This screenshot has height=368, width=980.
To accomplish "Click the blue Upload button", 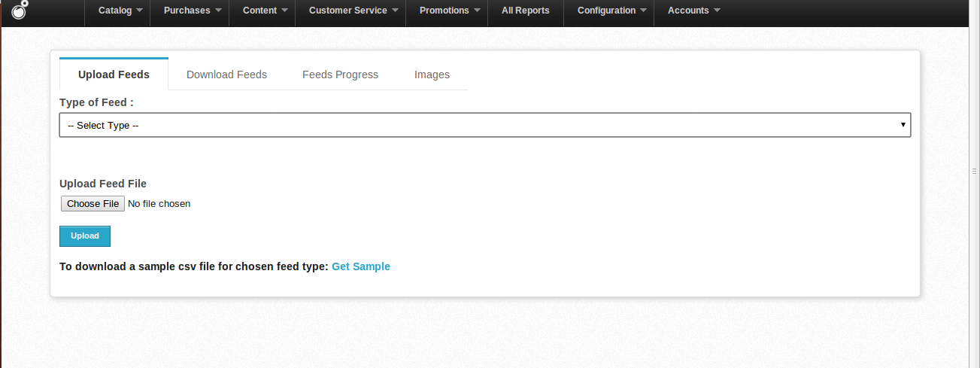I will (85, 236).
